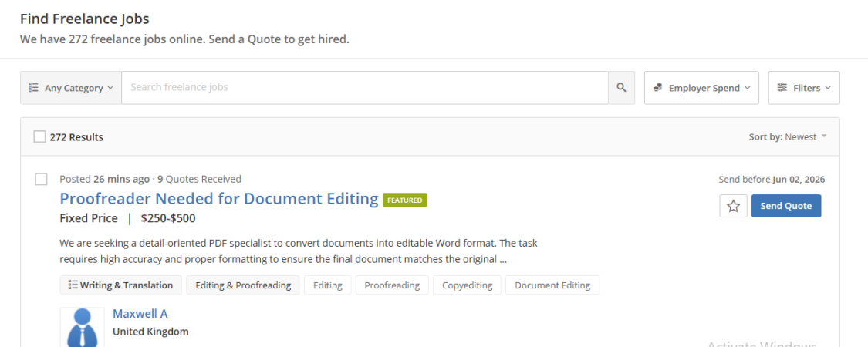Check the Proofreader Needed job checkbox

[41, 180]
